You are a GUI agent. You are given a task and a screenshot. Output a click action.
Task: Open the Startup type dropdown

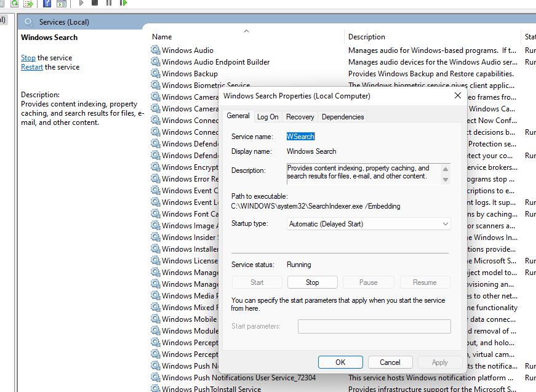(x=445, y=224)
